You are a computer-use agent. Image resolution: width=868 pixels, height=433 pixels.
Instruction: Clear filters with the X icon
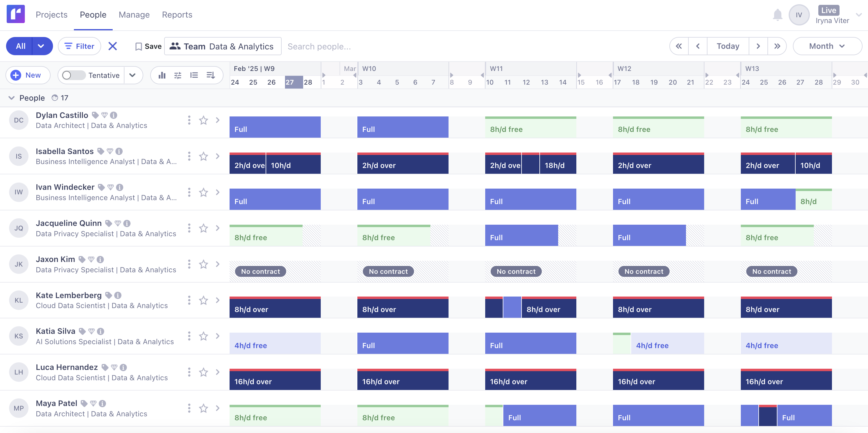[113, 46]
